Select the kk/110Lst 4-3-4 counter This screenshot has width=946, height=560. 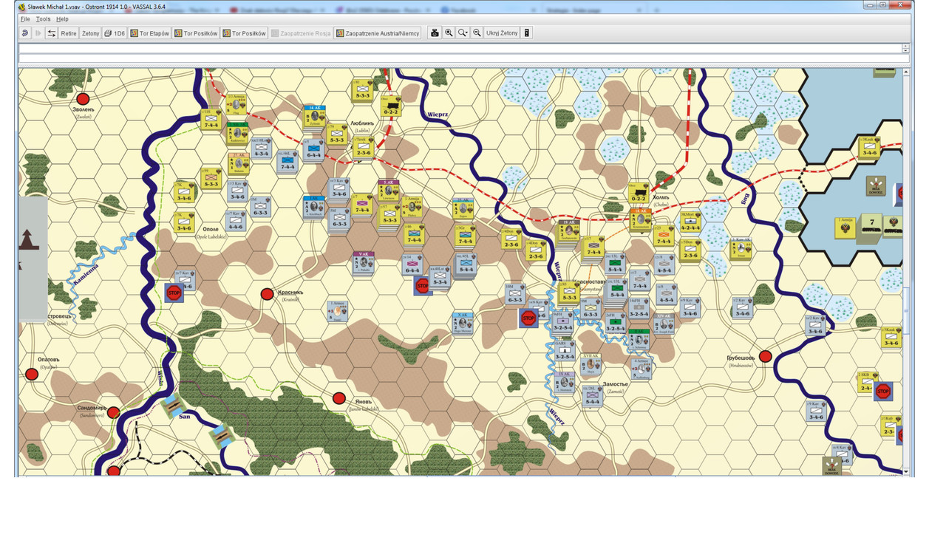(262, 148)
